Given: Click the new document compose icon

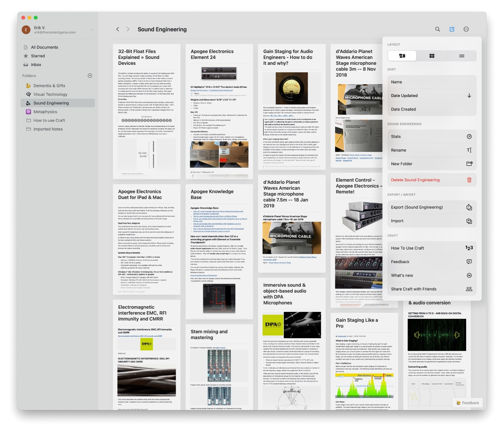Looking at the screenshot, I should point(452,29).
